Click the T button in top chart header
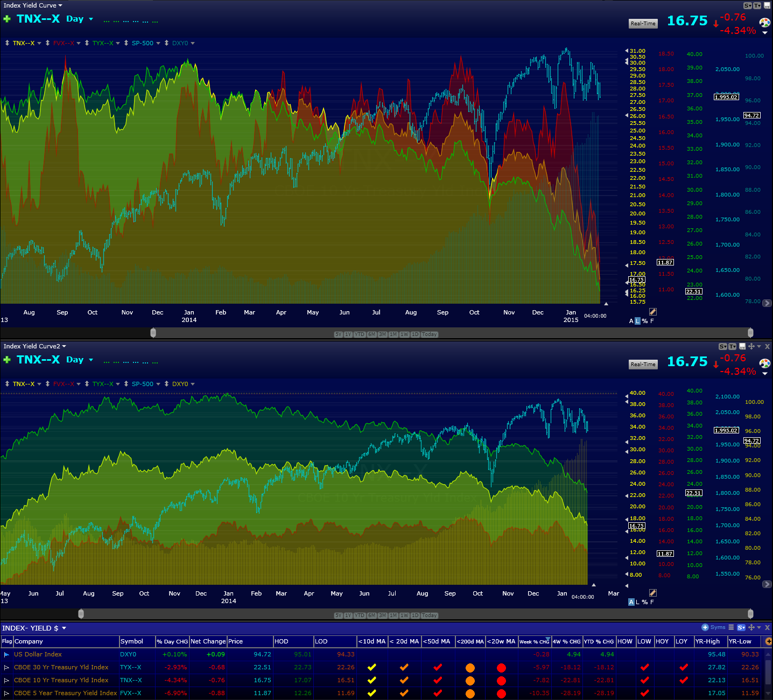The image size is (773, 700). [x=757, y=5]
